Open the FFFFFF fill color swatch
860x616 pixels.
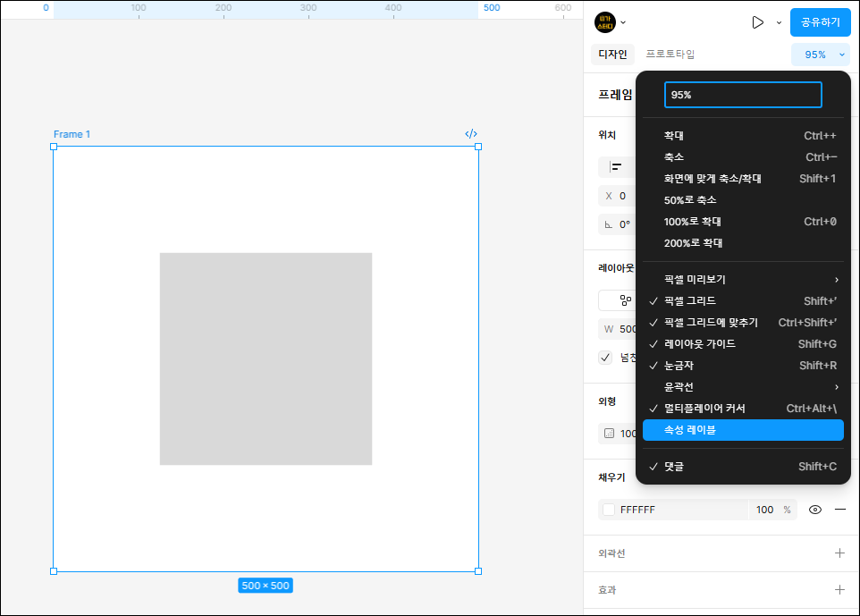(609, 510)
